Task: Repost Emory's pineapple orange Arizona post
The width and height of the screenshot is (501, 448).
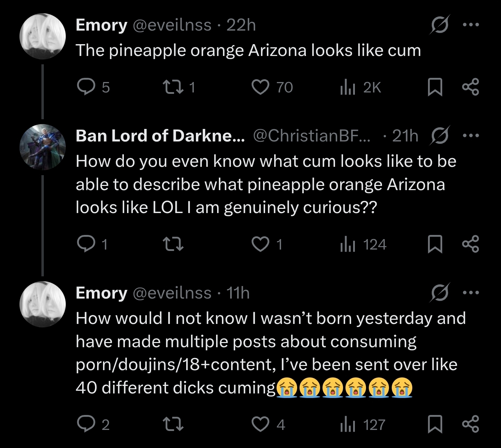Action: tap(171, 87)
